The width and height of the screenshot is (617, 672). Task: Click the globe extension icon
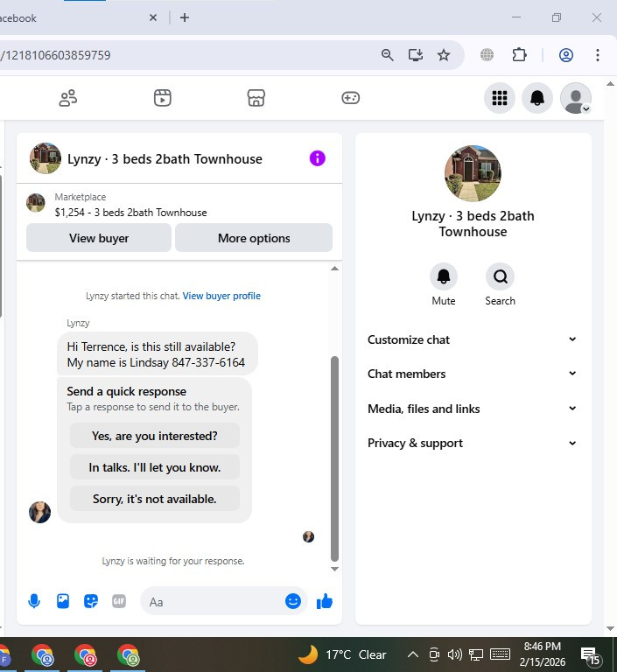(x=487, y=55)
